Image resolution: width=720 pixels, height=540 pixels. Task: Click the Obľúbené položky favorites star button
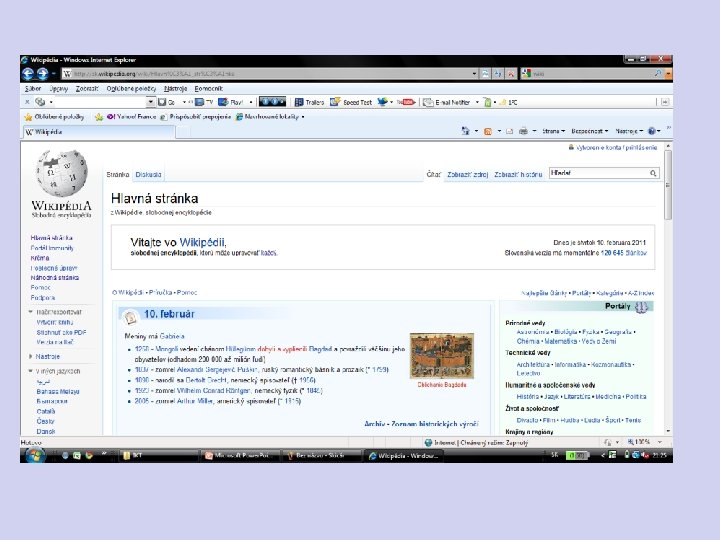coord(54,117)
